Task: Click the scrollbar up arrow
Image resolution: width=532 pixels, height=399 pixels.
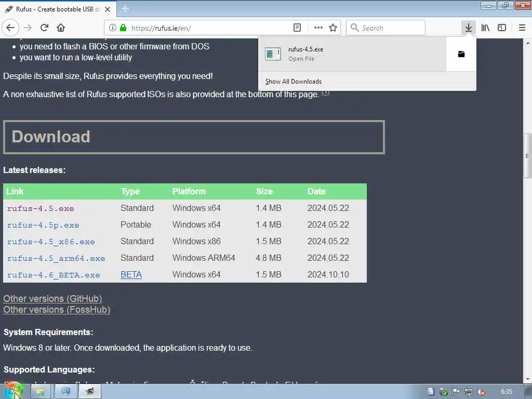Action: (x=527, y=43)
